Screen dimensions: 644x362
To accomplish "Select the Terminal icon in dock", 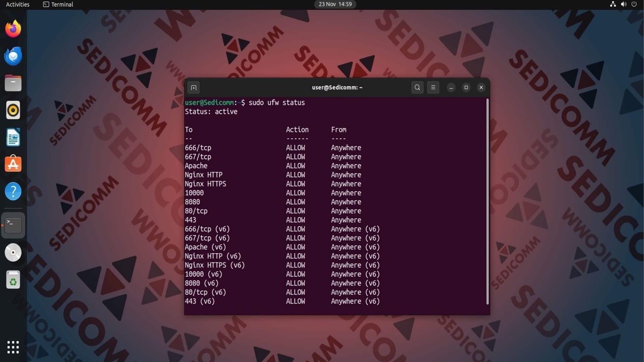I will pyautogui.click(x=13, y=225).
